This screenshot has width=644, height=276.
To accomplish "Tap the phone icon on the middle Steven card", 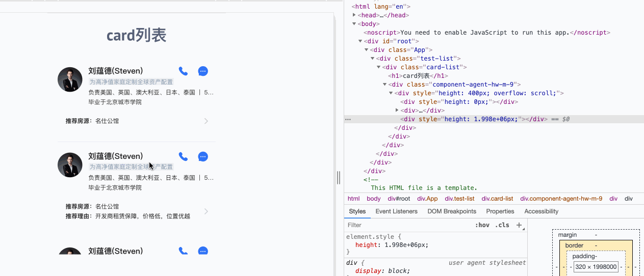I will [183, 157].
